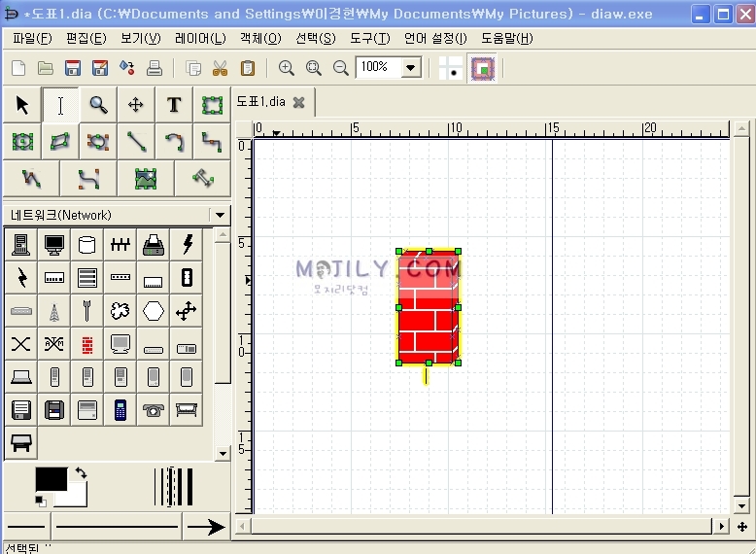
Task: Click the black foreground color swatch
Action: coord(51,479)
